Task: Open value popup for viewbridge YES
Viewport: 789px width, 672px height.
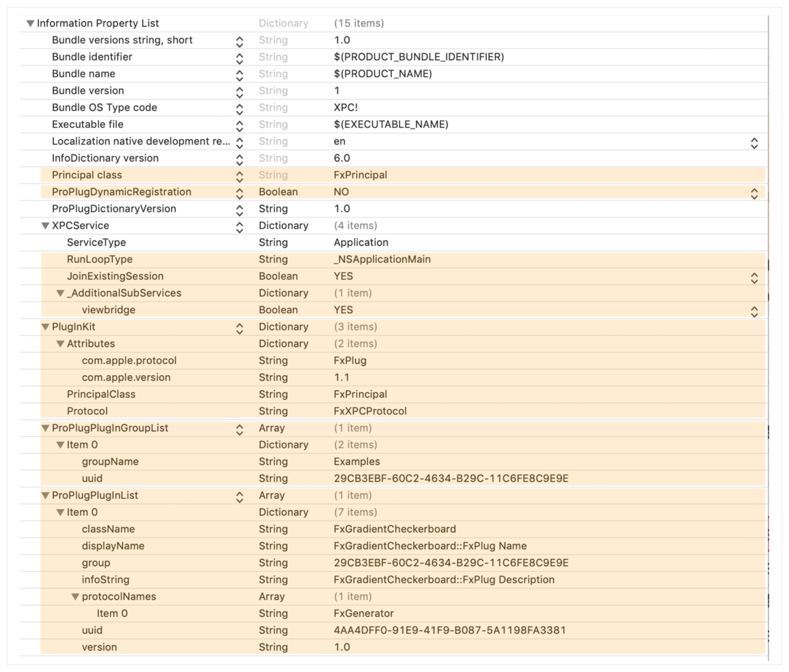Action: tap(754, 311)
